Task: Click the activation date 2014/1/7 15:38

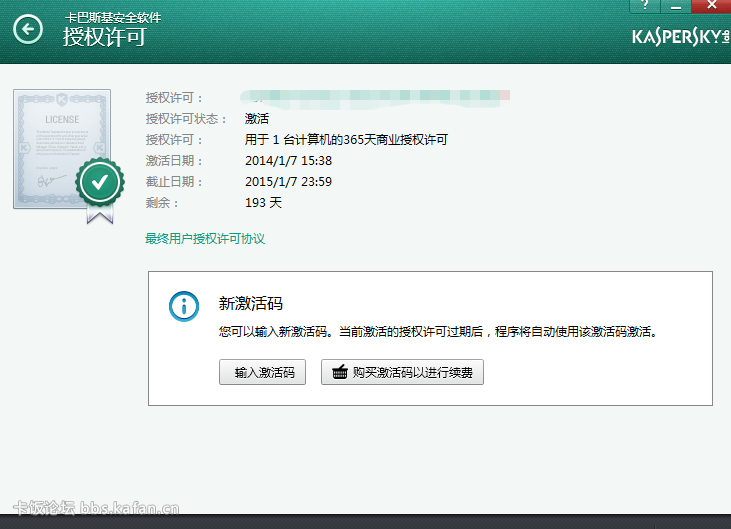Action: pyautogui.click(x=289, y=161)
